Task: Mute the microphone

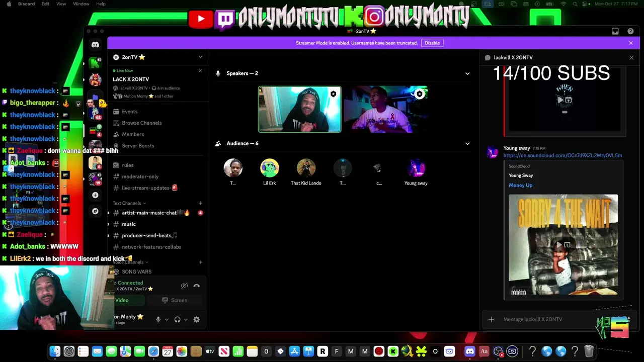Action: click(158, 319)
